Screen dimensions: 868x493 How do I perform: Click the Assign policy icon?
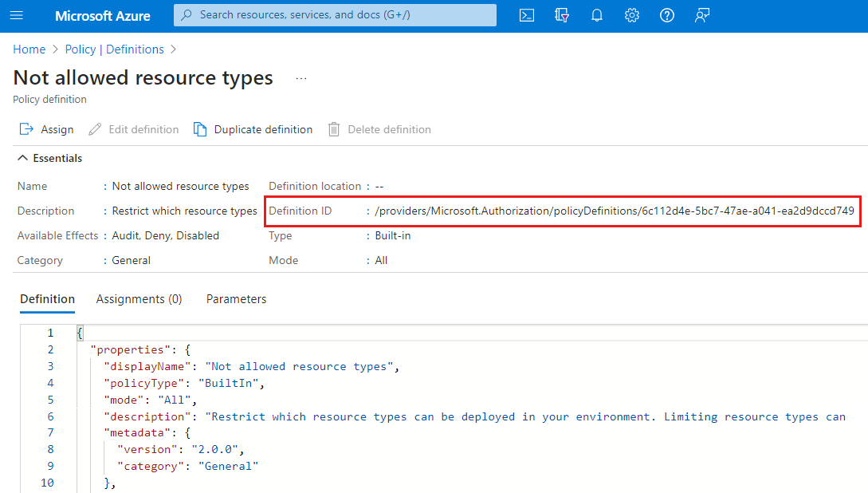(27, 129)
